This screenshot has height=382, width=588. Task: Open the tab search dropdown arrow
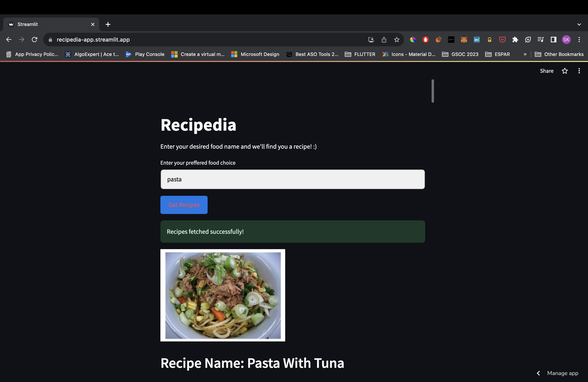[579, 24]
